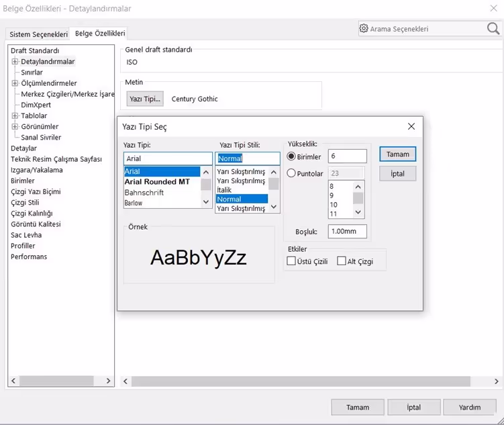The image size is (504, 425).
Task: Close the Yazı Tipi Seç dialog
Action: pos(411,126)
